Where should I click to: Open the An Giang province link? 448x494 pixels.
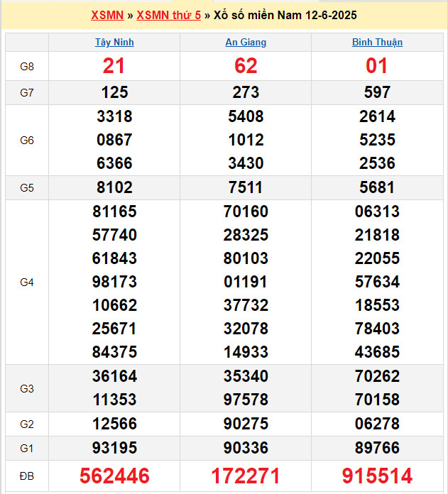[246, 42]
